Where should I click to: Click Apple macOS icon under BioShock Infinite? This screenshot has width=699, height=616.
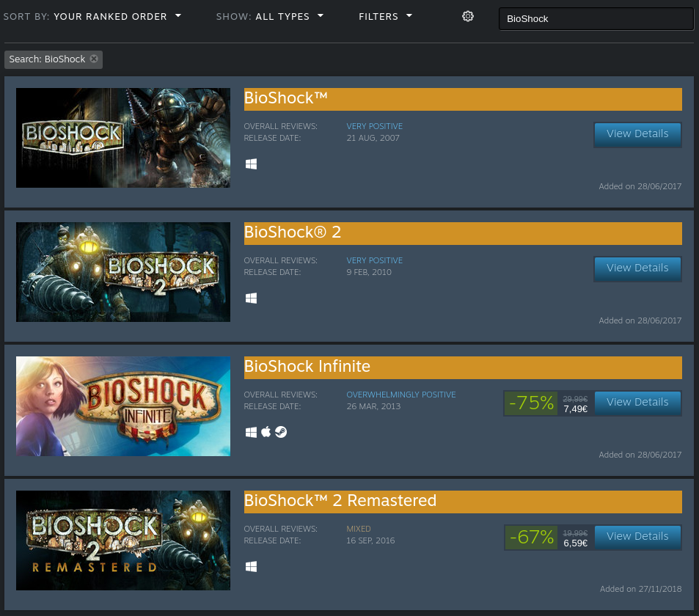coord(266,432)
